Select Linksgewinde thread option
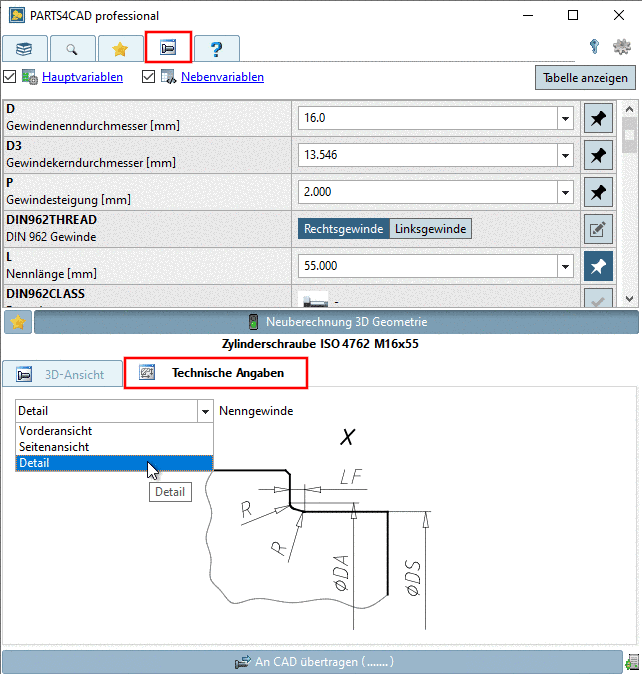 click(x=431, y=229)
